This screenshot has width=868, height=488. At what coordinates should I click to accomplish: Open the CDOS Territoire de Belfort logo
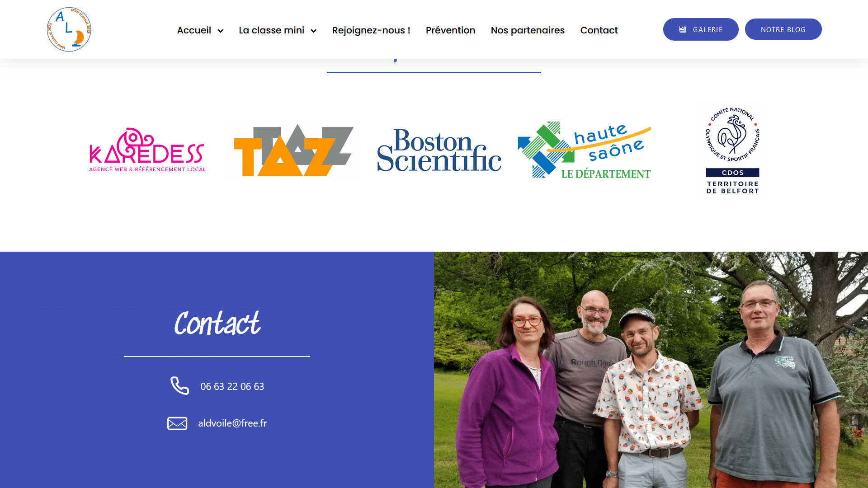733,150
